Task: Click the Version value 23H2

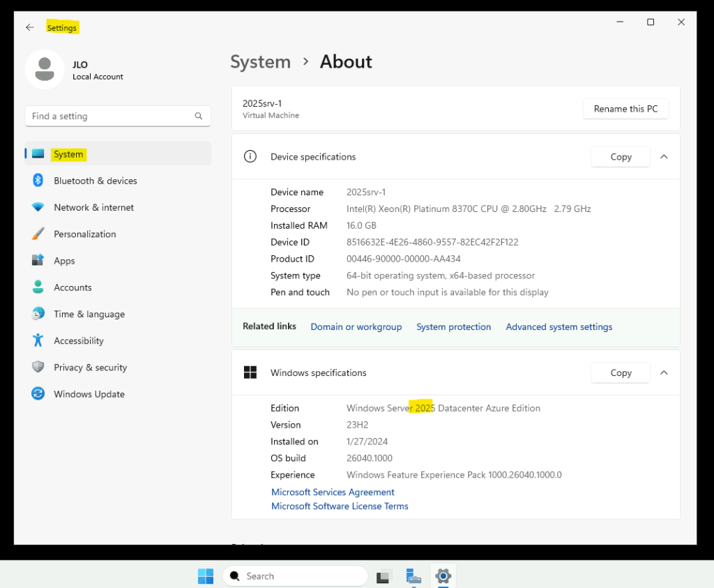Action: 358,425
